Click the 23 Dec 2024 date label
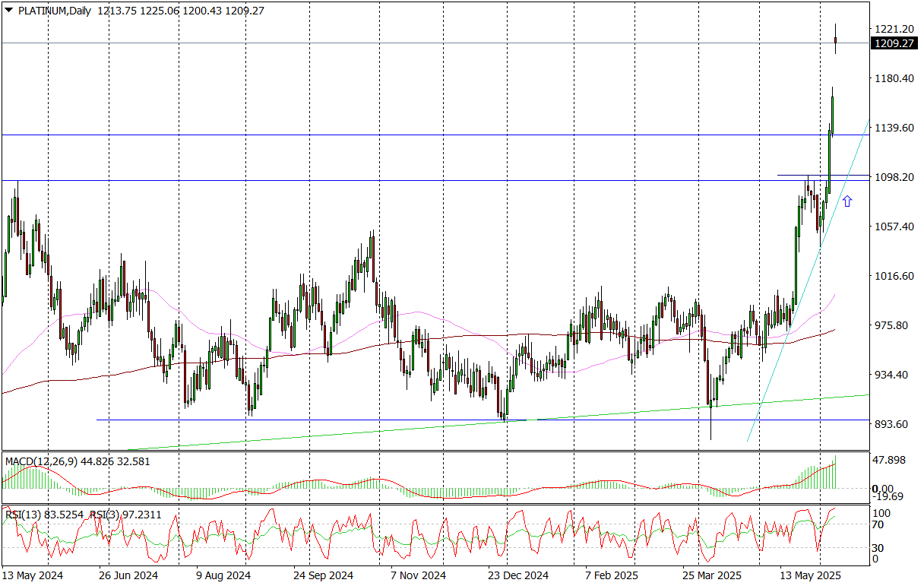Image resolution: width=924 pixels, height=586 pixels. coord(518,575)
